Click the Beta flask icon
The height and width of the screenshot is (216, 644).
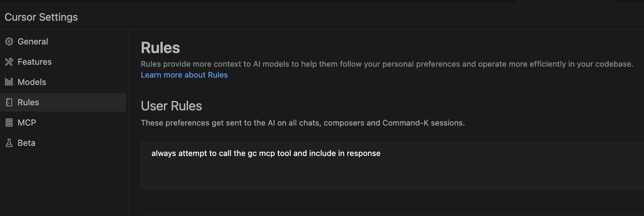pyautogui.click(x=9, y=143)
